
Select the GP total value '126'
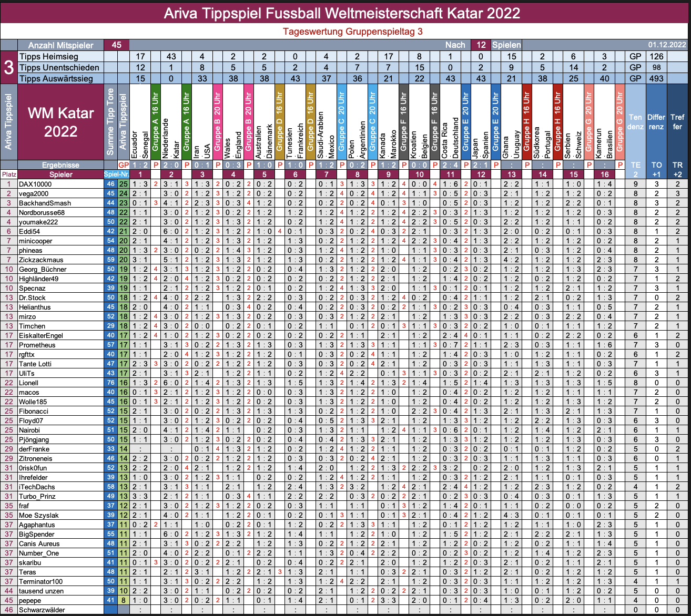[656, 57]
